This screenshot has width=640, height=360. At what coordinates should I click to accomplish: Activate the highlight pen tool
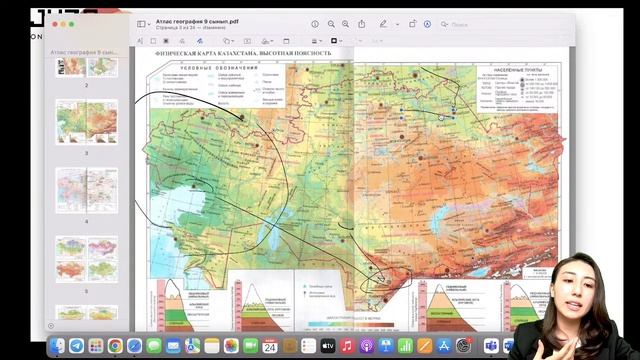coord(383,24)
